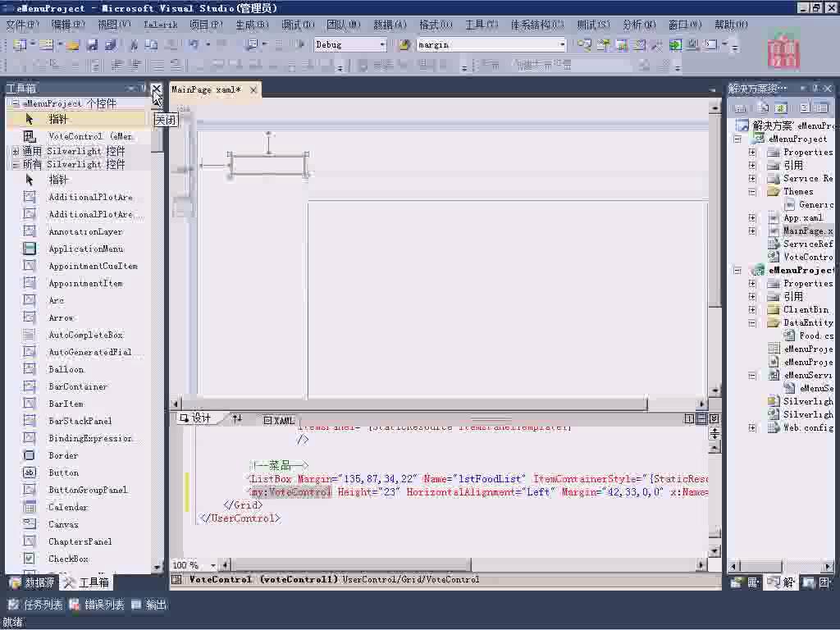Image resolution: width=840 pixels, height=630 pixels.
Task: Expand the App.xaml node
Action: coord(752,218)
